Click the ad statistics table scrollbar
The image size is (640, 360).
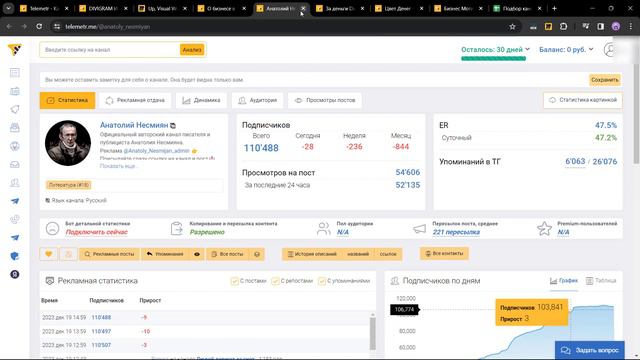pyautogui.click(x=372, y=333)
